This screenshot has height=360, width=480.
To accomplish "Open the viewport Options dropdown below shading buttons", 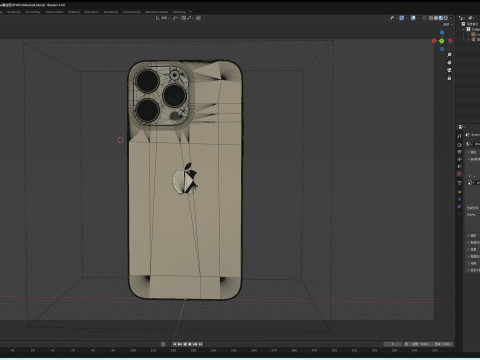I will coord(448,25).
